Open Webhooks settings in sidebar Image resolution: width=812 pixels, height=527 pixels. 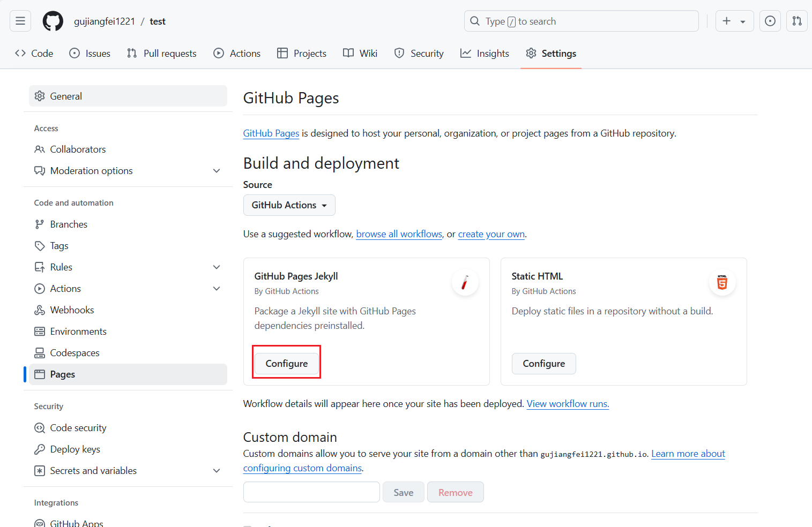[x=72, y=310]
